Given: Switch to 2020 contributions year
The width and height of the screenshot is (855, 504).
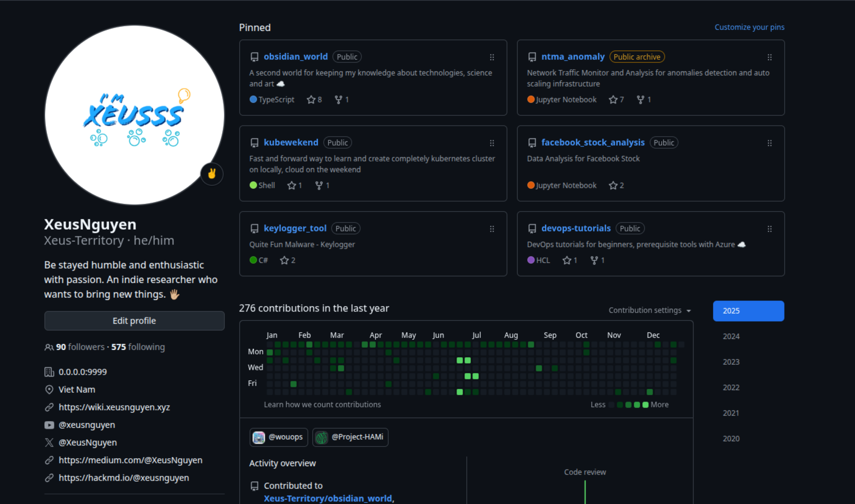Looking at the screenshot, I should [x=731, y=439].
